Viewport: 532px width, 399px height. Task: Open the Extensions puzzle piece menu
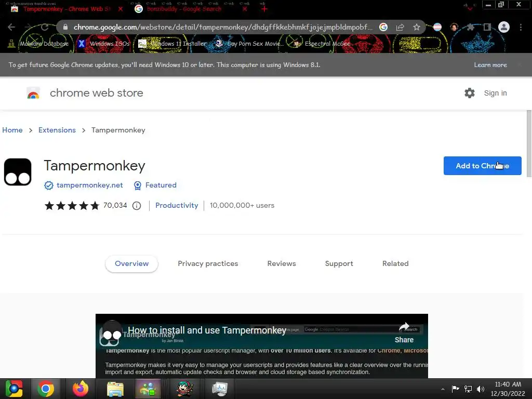click(x=470, y=27)
